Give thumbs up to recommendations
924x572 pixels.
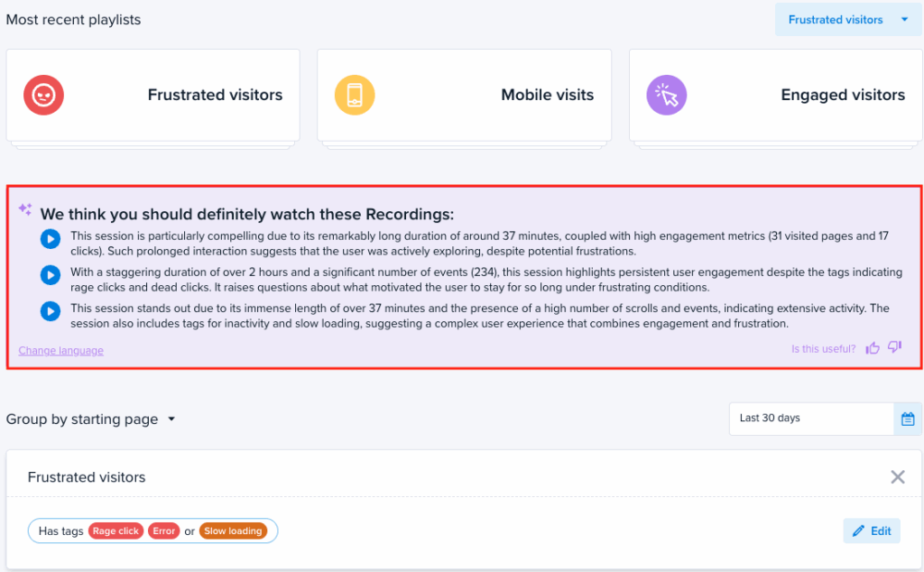873,348
